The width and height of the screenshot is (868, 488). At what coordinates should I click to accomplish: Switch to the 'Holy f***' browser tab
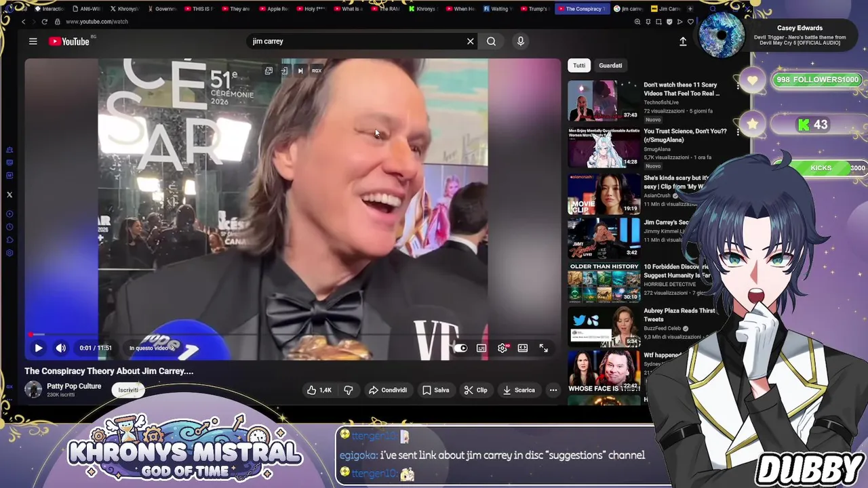tap(311, 9)
